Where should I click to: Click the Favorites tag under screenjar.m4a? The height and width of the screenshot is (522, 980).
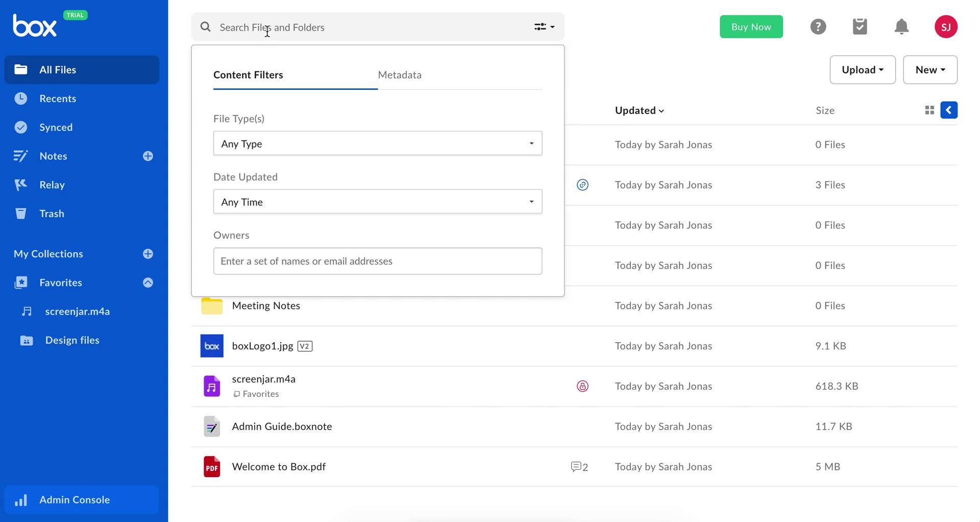256,394
